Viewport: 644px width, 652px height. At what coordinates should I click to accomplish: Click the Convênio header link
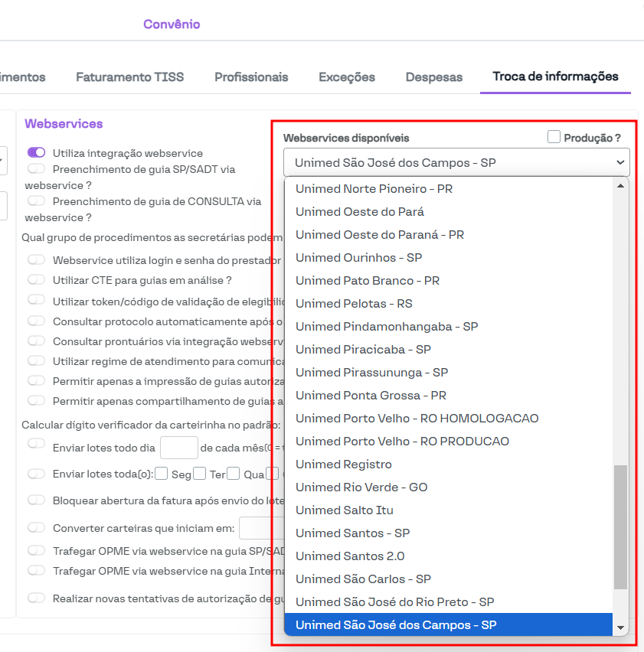[x=172, y=24]
